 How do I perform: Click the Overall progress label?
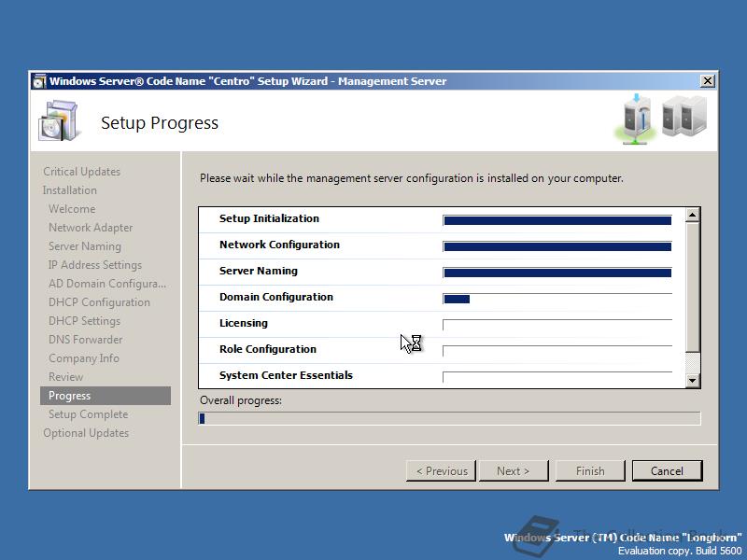point(241,400)
